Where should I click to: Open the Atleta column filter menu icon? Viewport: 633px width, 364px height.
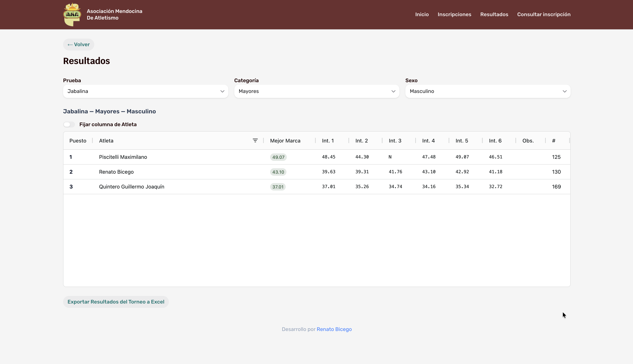(x=255, y=140)
